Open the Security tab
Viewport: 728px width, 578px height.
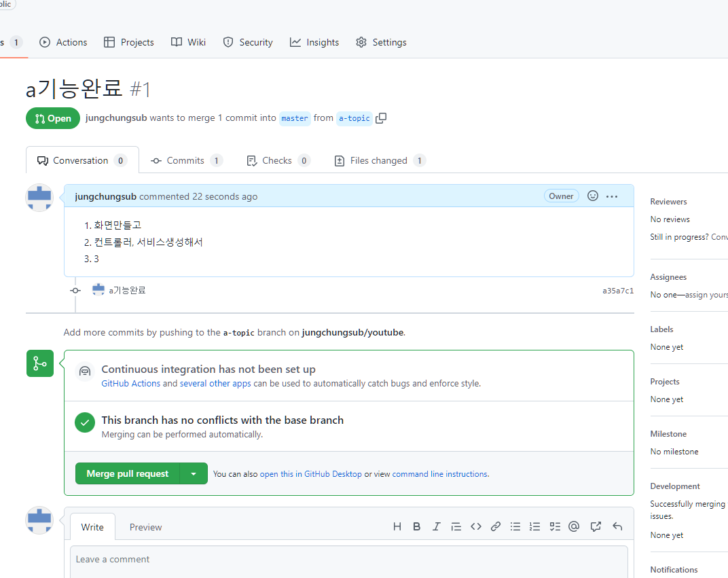(247, 42)
